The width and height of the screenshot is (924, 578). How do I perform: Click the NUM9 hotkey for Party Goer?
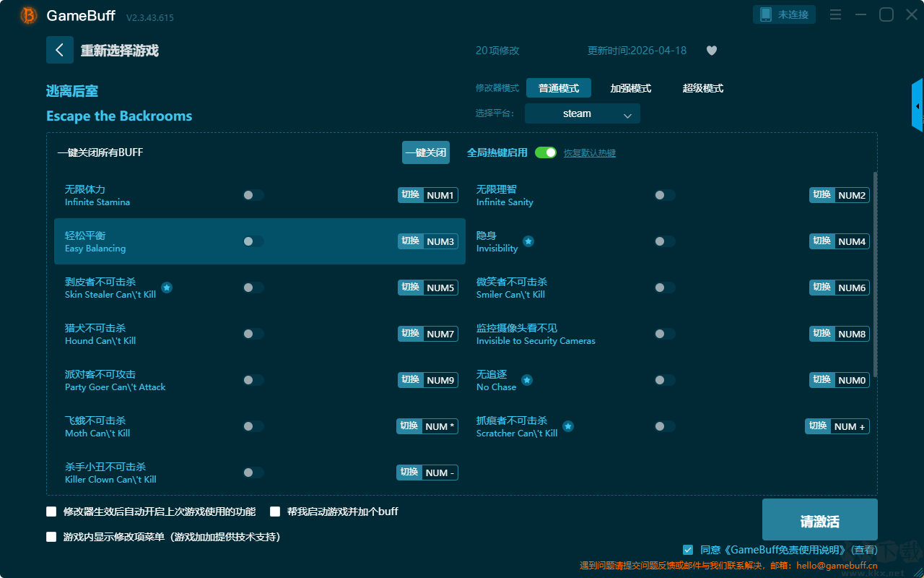[428, 380]
